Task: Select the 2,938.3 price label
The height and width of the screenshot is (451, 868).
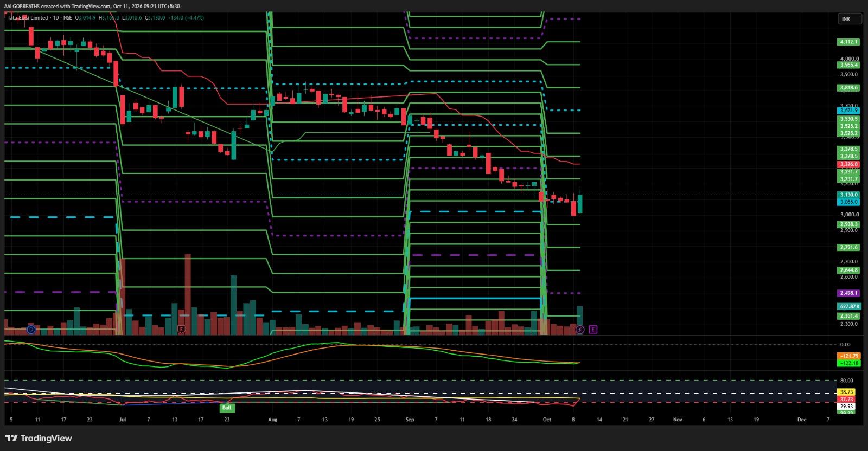Action: pyautogui.click(x=849, y=224)
